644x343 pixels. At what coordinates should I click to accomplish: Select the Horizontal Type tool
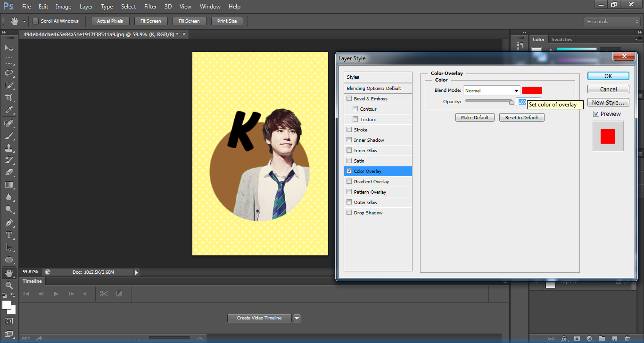click(9, 235)
